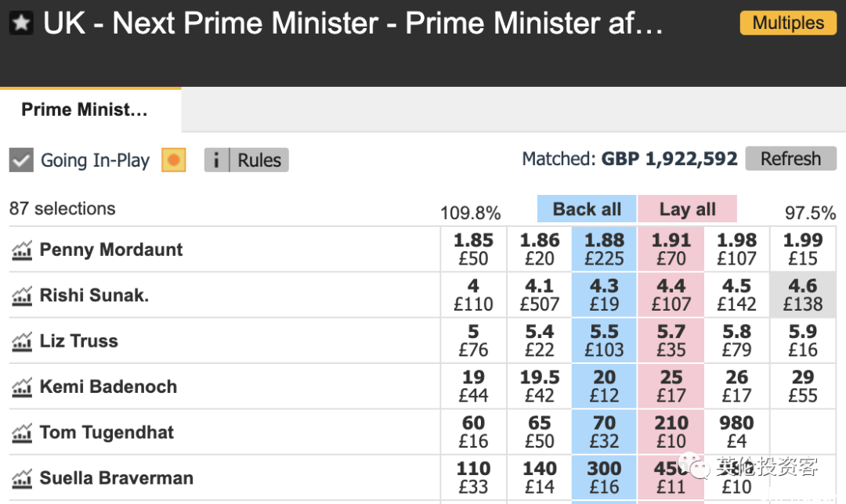Image resolution: width=846 pixels, height=504 pixels.
Task: Open Tom Tugendhat's price chart icon
Action: (x=22, y=433)
